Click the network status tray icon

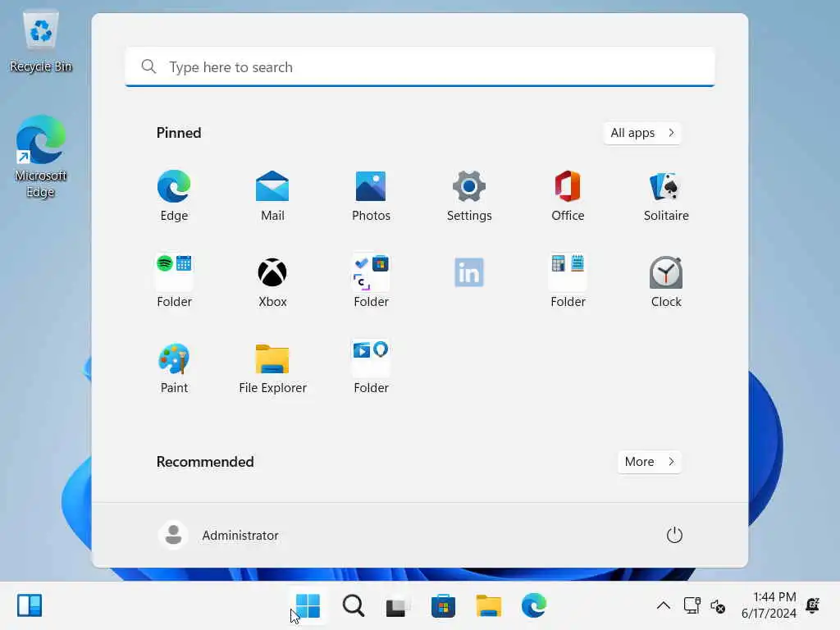click(x=692, y=606)
